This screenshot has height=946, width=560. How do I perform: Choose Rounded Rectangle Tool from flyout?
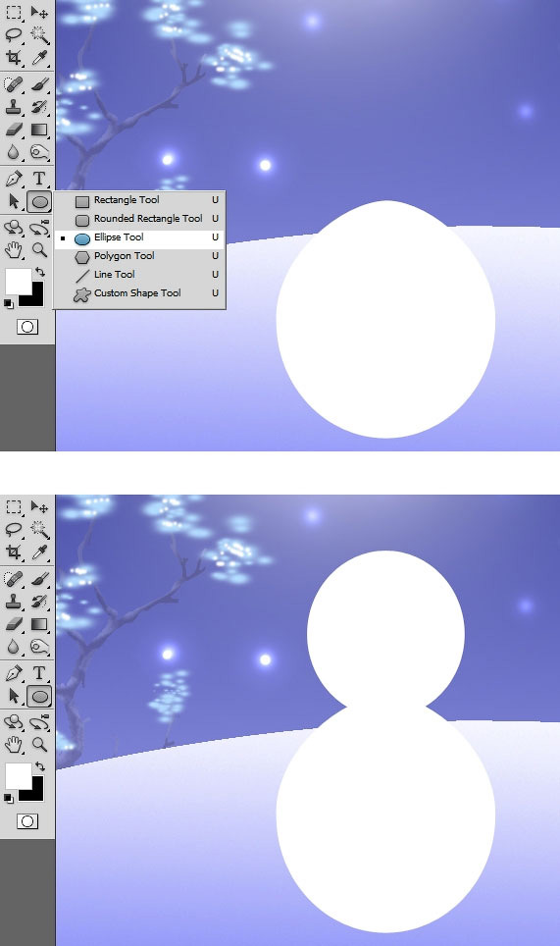pyautogui.click(x=140, y=219)
